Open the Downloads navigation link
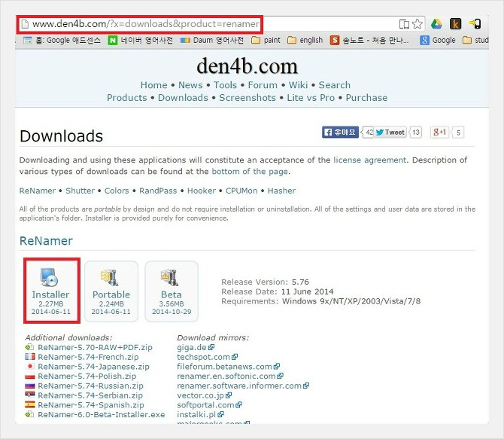 (x=183, y=98)
